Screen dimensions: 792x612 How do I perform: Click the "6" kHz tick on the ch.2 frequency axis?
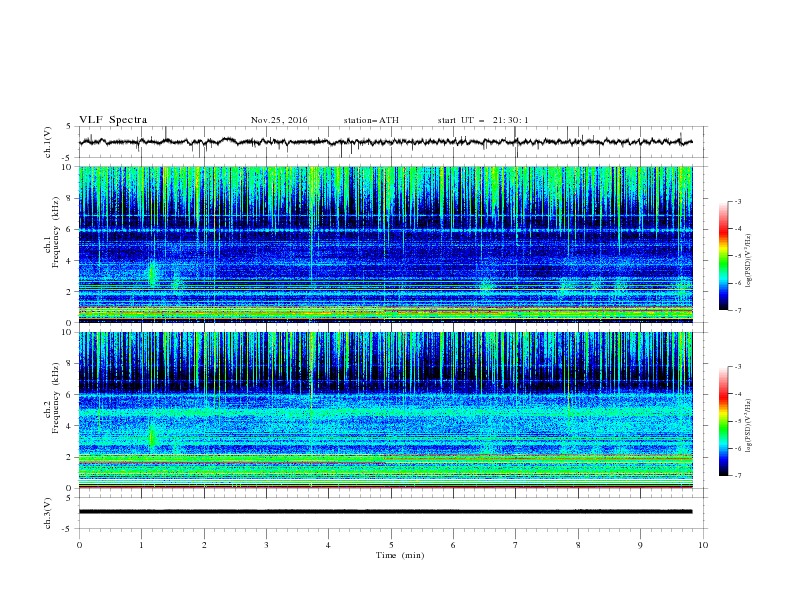pos(70,395)
